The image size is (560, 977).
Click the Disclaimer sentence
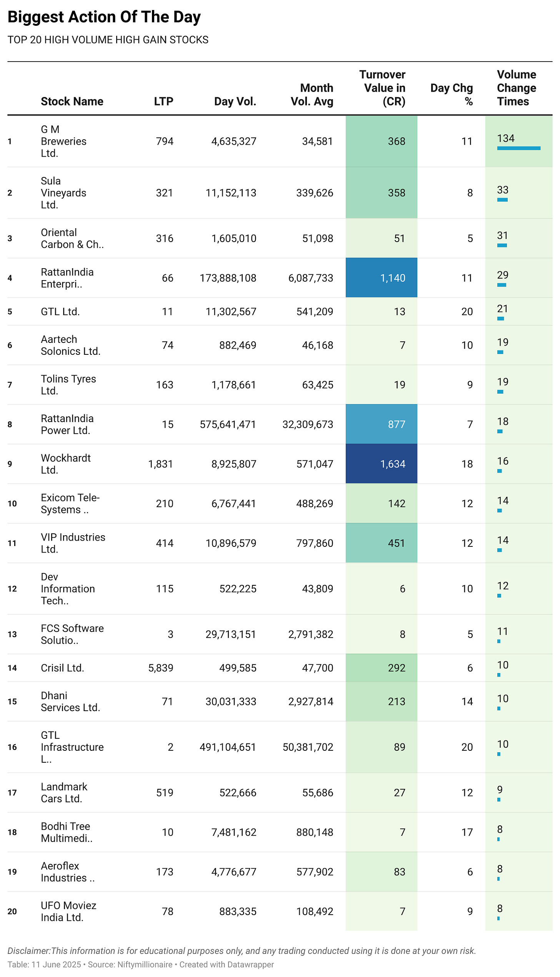242,951
